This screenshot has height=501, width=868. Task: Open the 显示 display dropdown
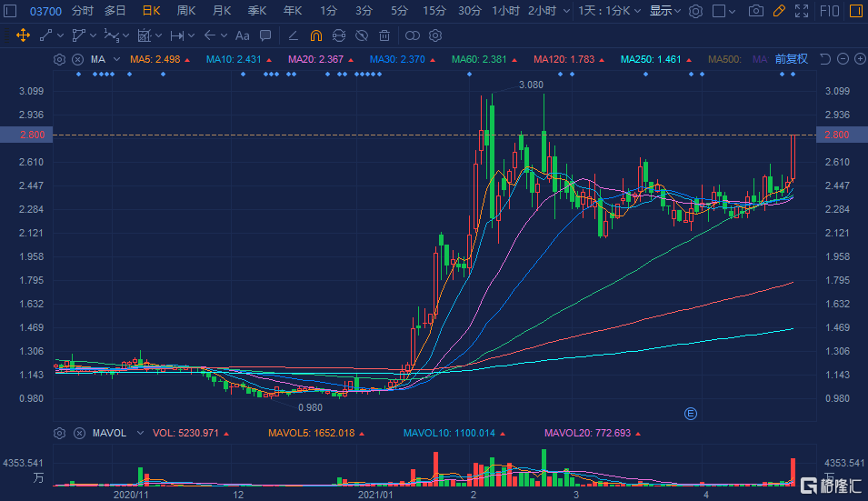(664, 11)
